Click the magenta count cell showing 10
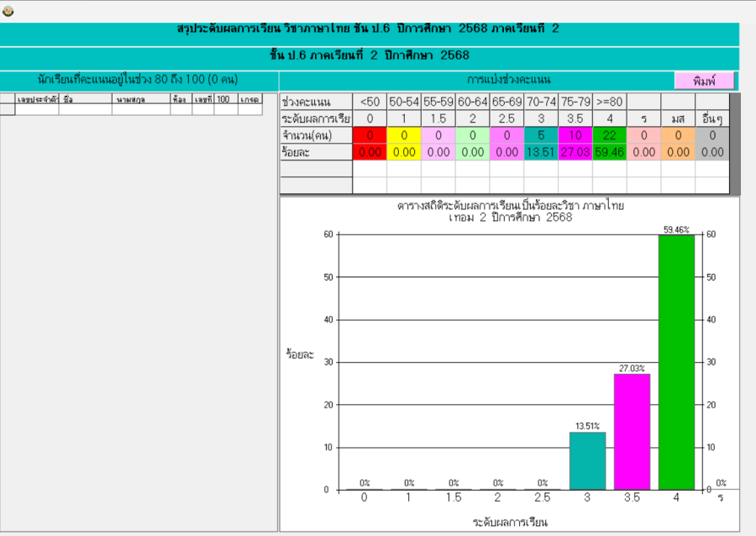This screenshot has width=756, height=536. [x=575, y=135]
